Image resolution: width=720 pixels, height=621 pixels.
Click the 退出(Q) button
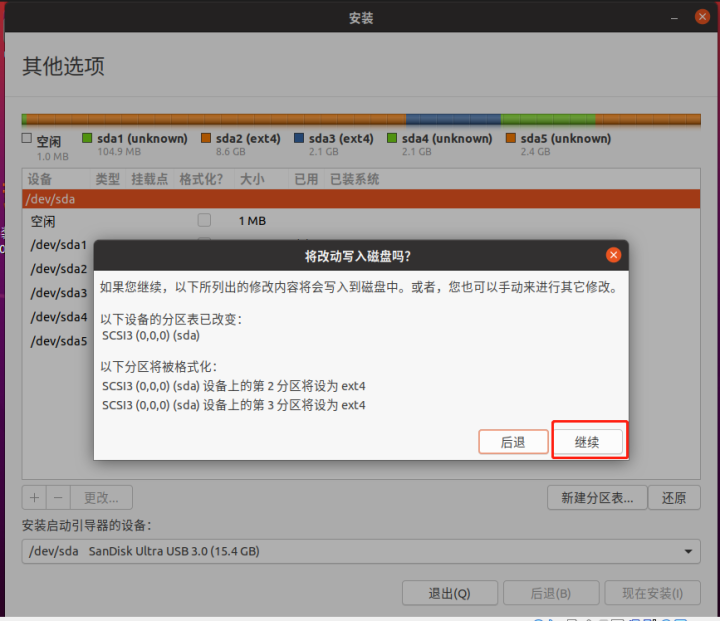pyautogui.click(x=450, y=593)
